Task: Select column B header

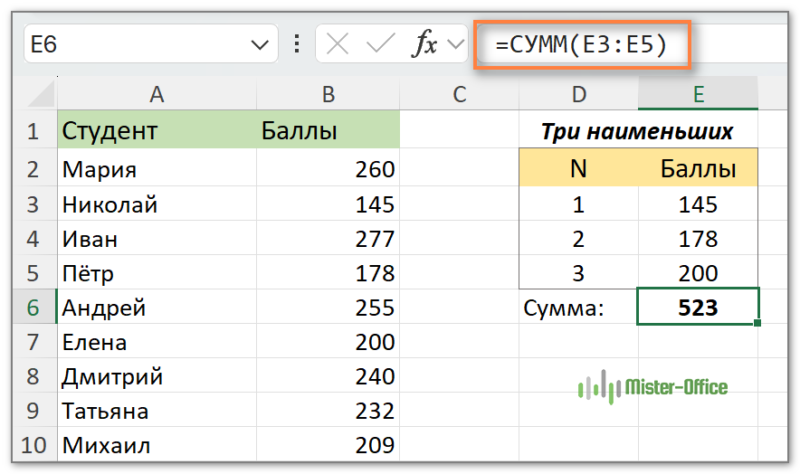Action: [328, 94]
